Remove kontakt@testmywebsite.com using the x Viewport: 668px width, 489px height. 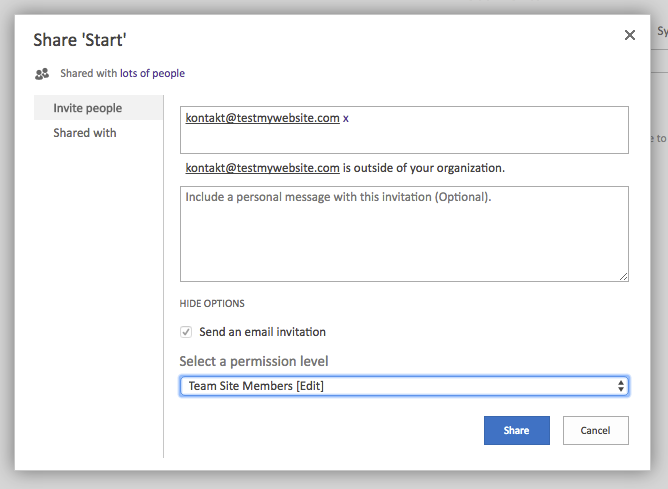(346, 118)
